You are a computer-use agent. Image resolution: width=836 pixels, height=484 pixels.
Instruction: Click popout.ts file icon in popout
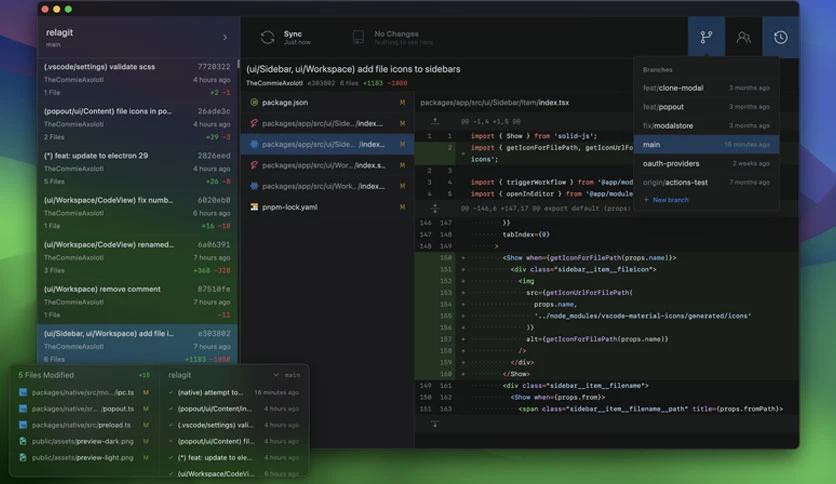(23, 409)
